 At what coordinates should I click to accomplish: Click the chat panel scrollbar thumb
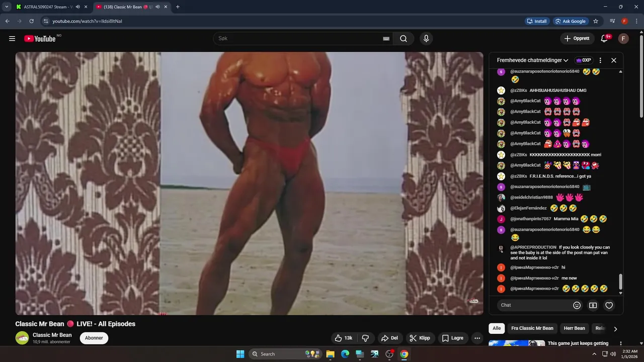tap(620, 282)
